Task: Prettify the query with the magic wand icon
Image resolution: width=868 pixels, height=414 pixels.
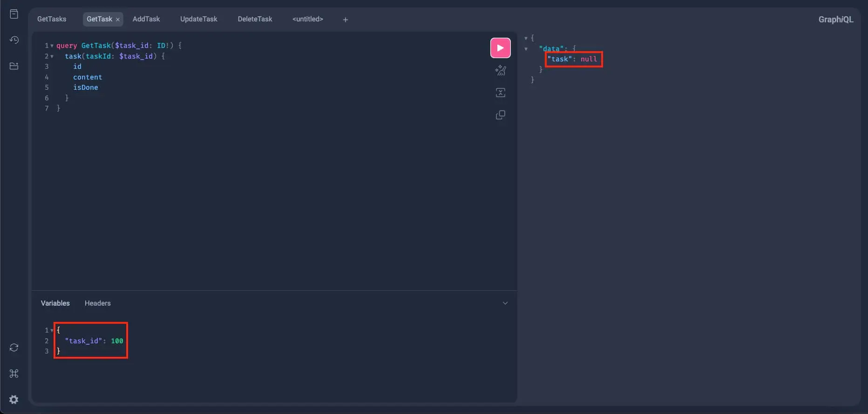Action: coord(500,70)
